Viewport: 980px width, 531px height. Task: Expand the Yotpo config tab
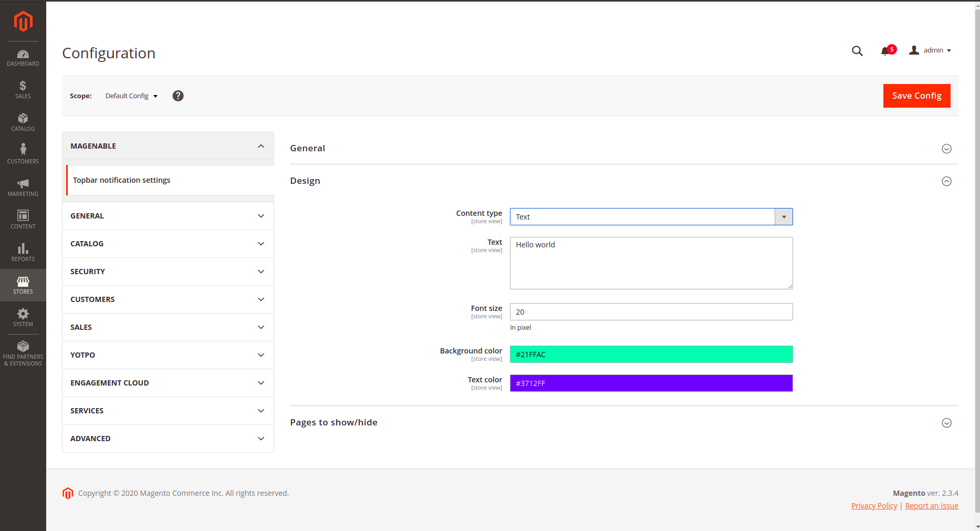(x=168, y=355)
